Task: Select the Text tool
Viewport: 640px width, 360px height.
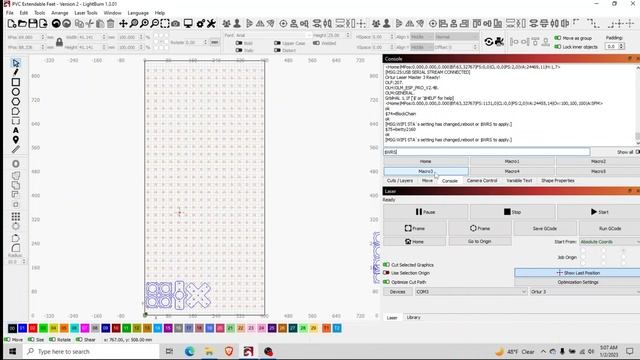Action: 16,130
